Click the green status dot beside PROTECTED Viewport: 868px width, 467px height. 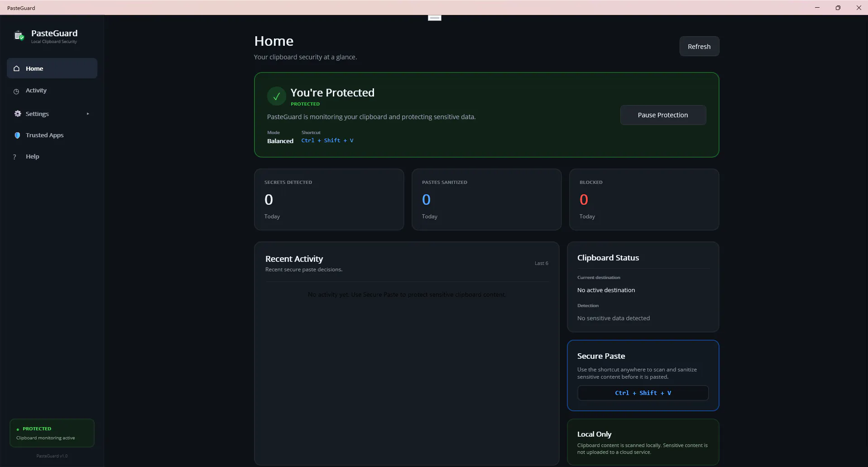tap(18, 429)
